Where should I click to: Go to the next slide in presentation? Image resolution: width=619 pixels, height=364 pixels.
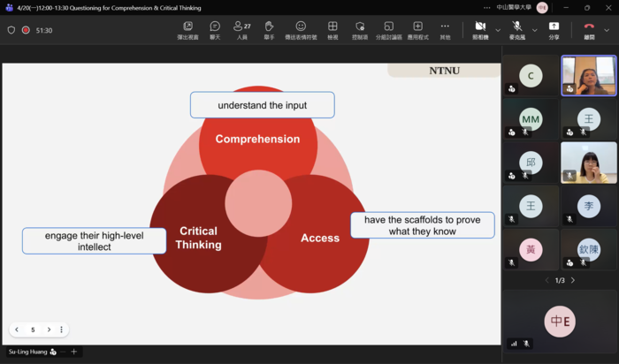click(49, 330)
